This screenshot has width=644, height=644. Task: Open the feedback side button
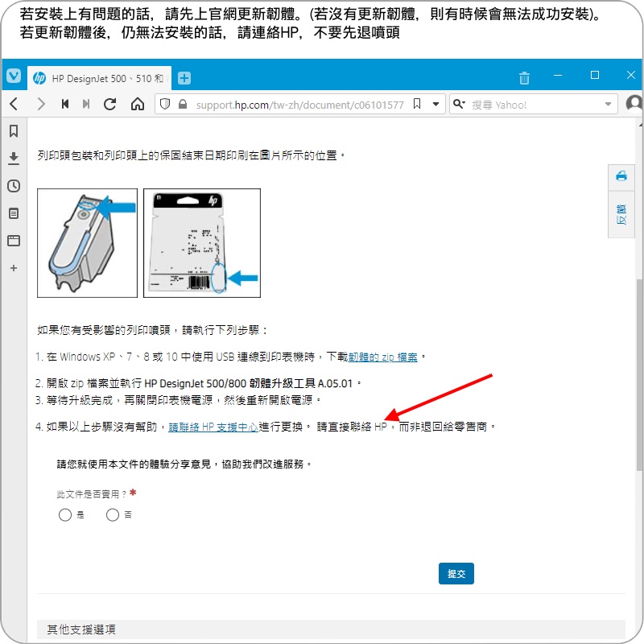pos(621,214)
